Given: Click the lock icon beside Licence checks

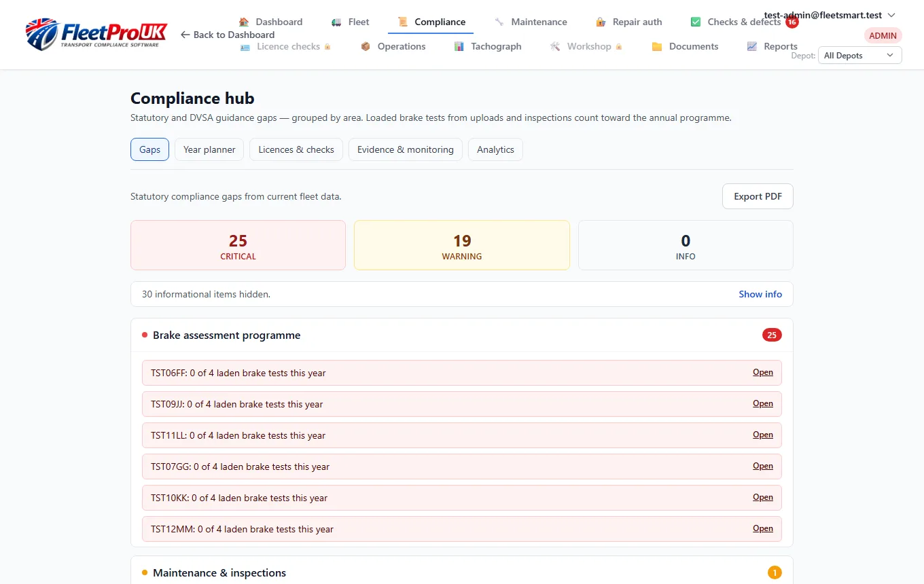Looking at the screenshot, I should coord(327,47).
